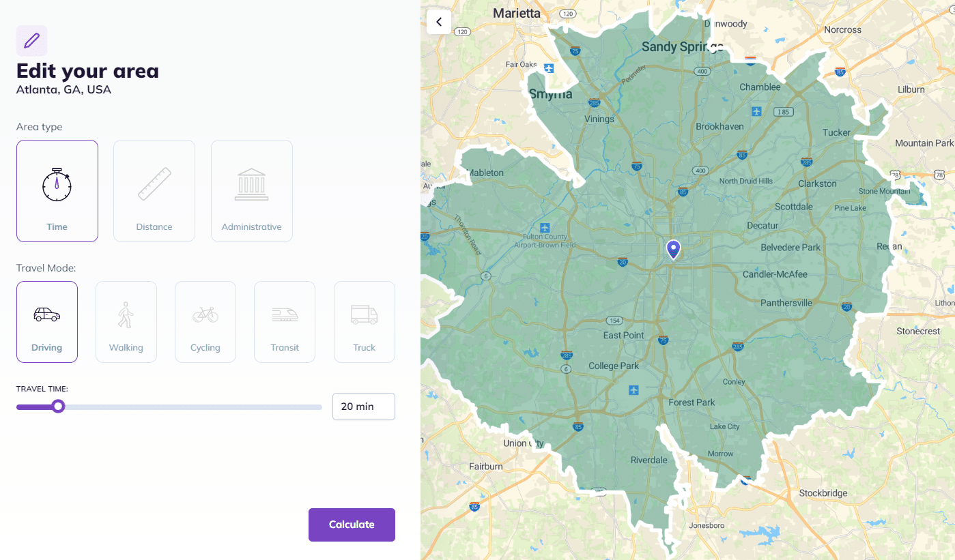Select the Transit train travel mode
Screen dimensions: 955x560
pyautogui.click(x=285, y=322)
